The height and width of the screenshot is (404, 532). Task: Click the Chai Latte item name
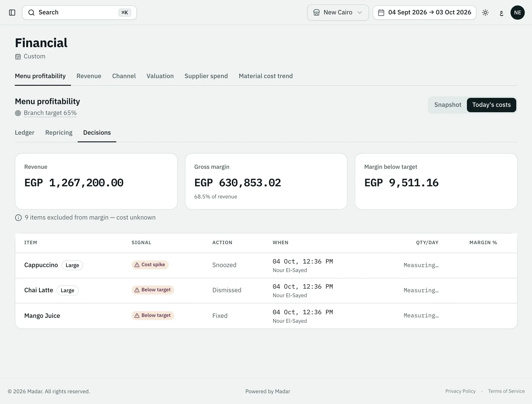pos(39,290)
